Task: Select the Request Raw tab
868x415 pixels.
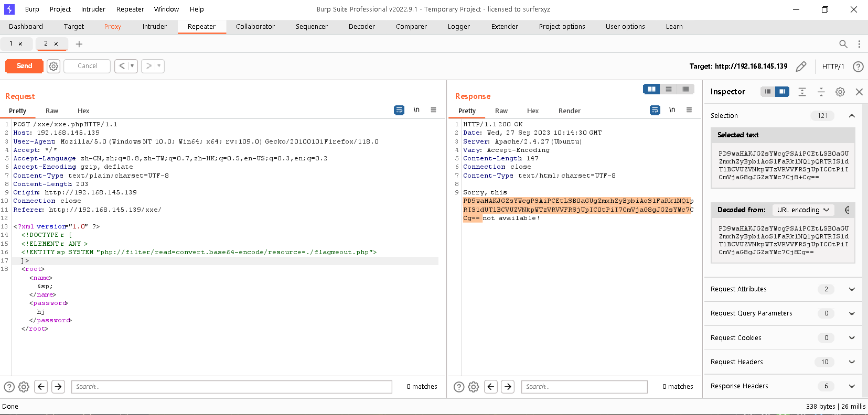Action: [x=52, y=111]
